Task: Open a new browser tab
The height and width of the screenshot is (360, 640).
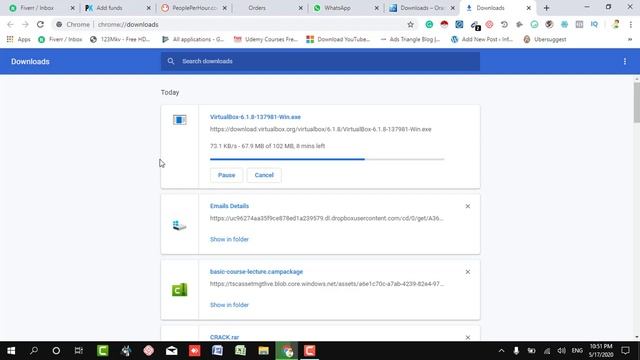Action: point(547,8)
